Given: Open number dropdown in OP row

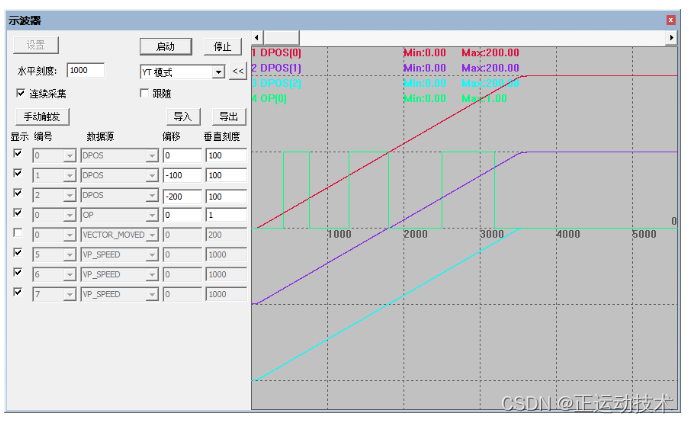Looking at the screenshot, I should (x=69, y=215).
